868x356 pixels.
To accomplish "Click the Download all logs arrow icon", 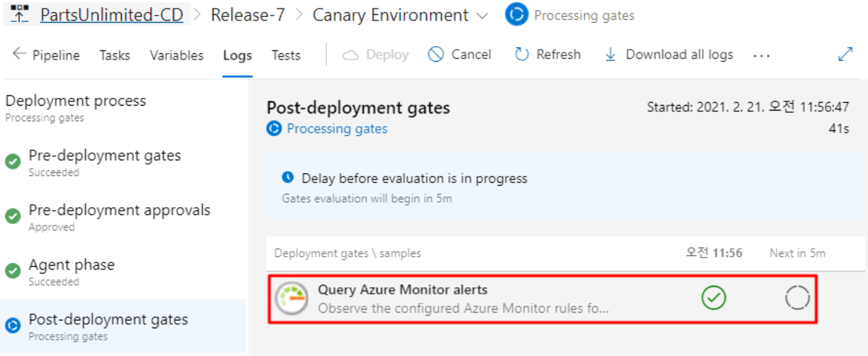I will click(610, 55).
